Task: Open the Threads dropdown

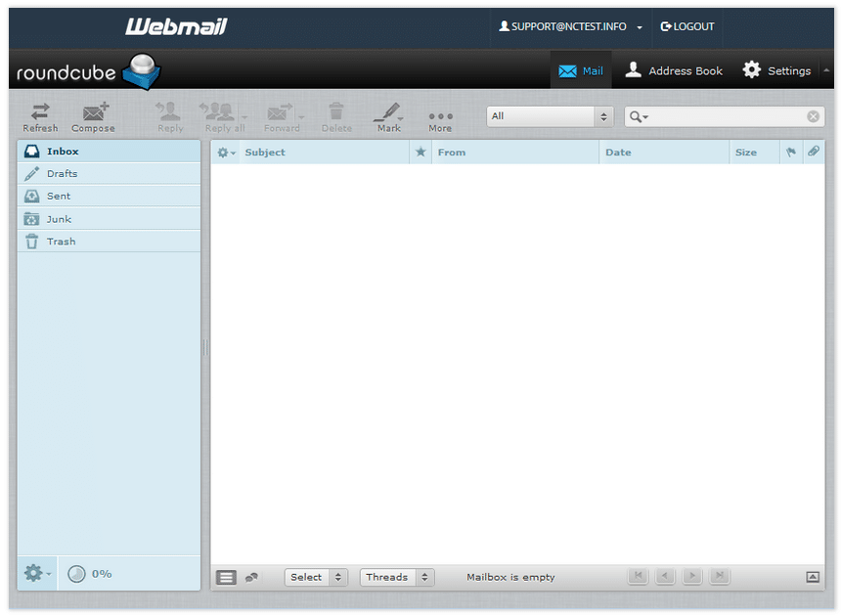Action: tap(397, 578)
